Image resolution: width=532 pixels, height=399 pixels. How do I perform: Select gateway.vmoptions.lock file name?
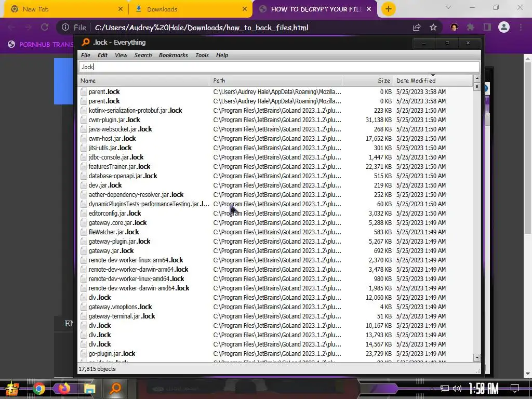click(x=120, y=307)
